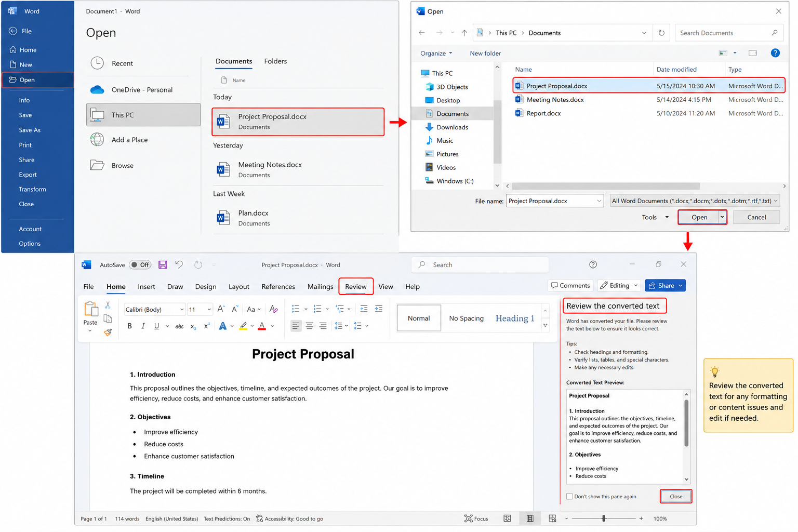Apply the red font color
Screen dimensions: 798x532
262,326
